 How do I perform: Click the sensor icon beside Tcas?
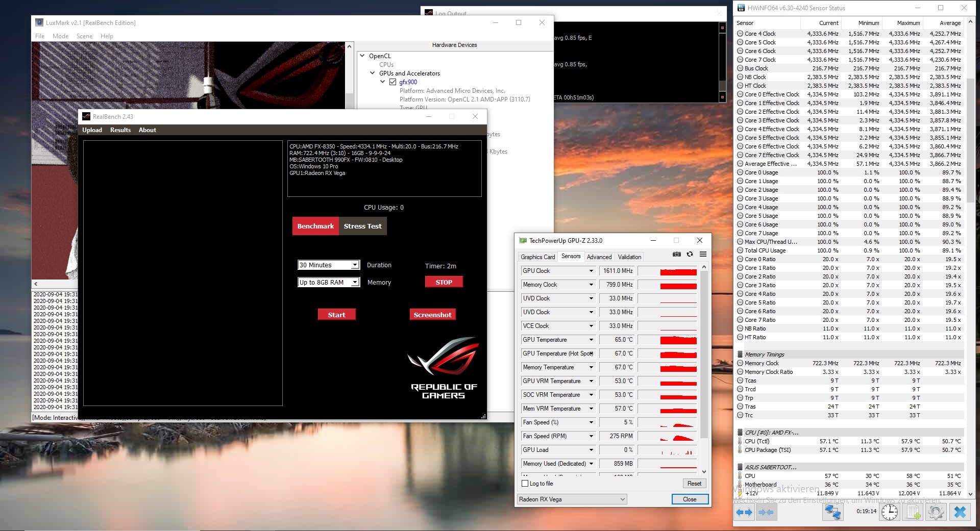click(x=740, y=381)
